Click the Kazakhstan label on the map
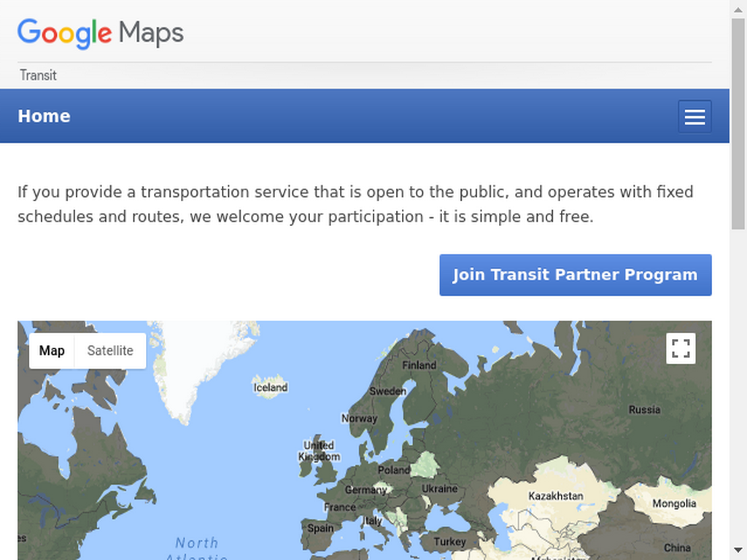The width and height of the screenshot is (747, 560). coord(555,496)
